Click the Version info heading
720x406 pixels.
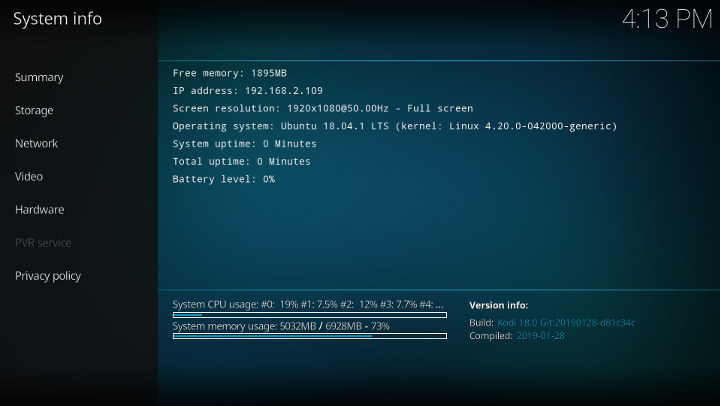499,305
